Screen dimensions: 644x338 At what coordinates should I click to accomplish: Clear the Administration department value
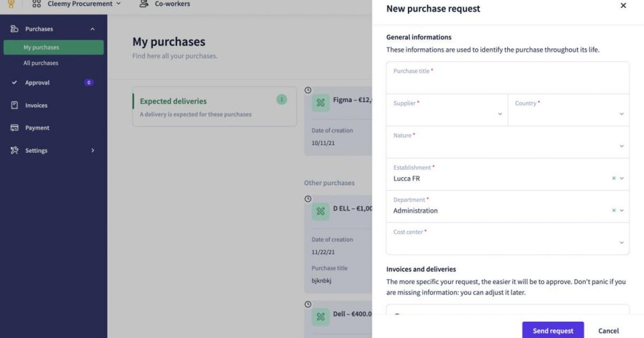coord(613,211)
